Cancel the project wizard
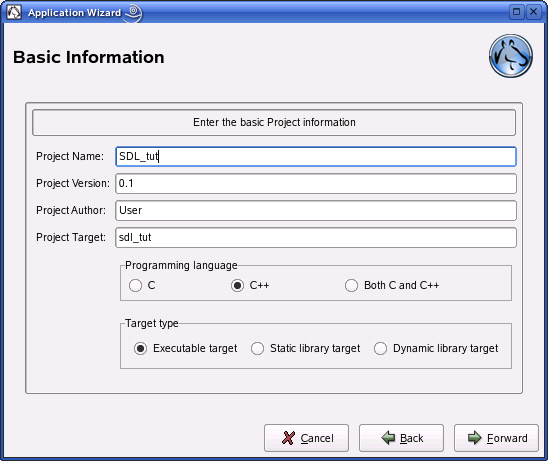 [x=306, y=438]
